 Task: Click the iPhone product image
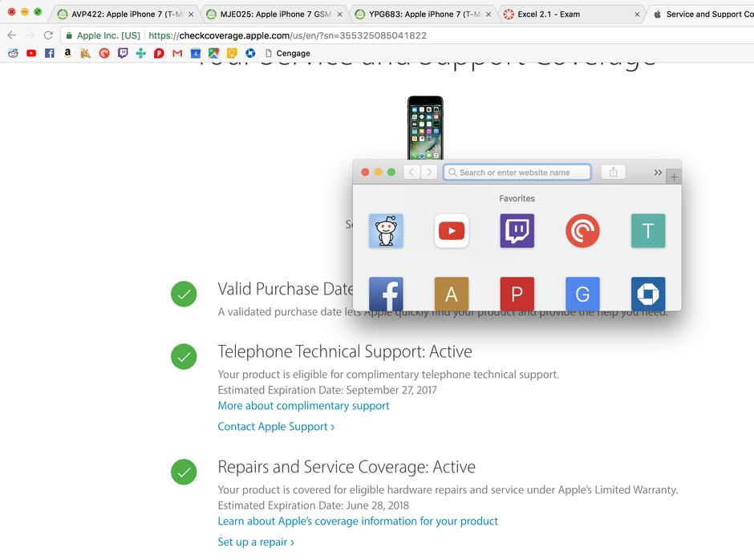[425, 128]
